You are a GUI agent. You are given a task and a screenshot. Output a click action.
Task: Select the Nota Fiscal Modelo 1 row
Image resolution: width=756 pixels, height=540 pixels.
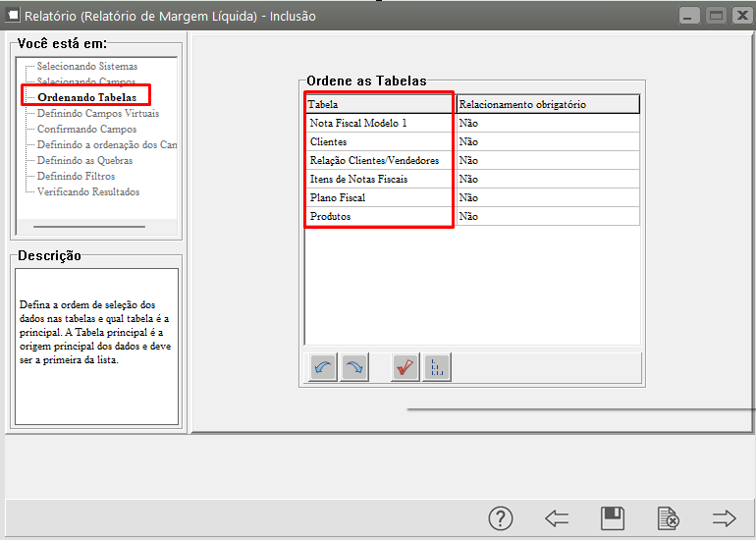tap(379, 123)
